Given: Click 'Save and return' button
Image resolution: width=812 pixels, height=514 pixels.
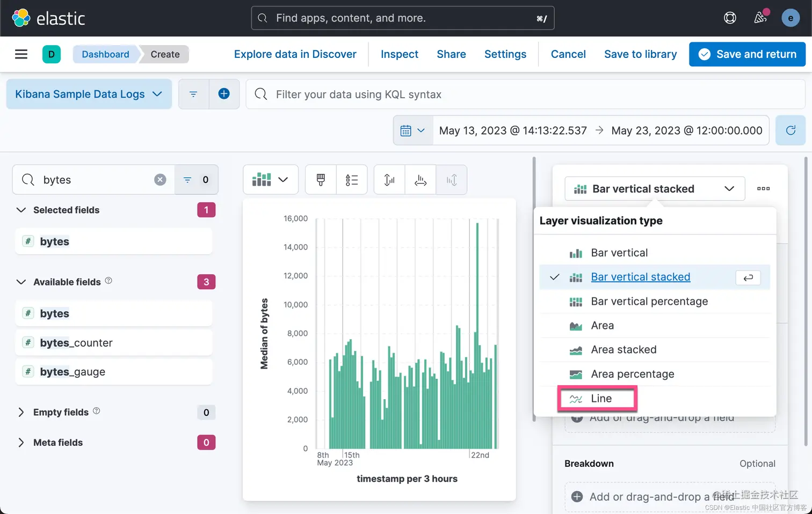Looking at the screenshot, I should tap(747, 54).
